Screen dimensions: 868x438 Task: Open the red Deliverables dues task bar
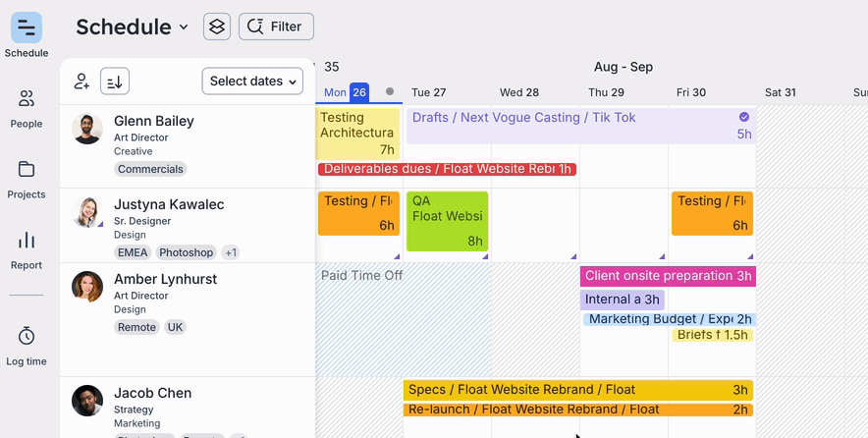(x=447, y=169)
